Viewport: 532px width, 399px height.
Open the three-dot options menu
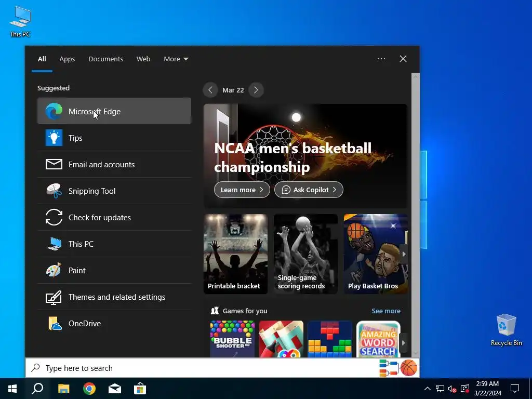[x=381, y=59]
